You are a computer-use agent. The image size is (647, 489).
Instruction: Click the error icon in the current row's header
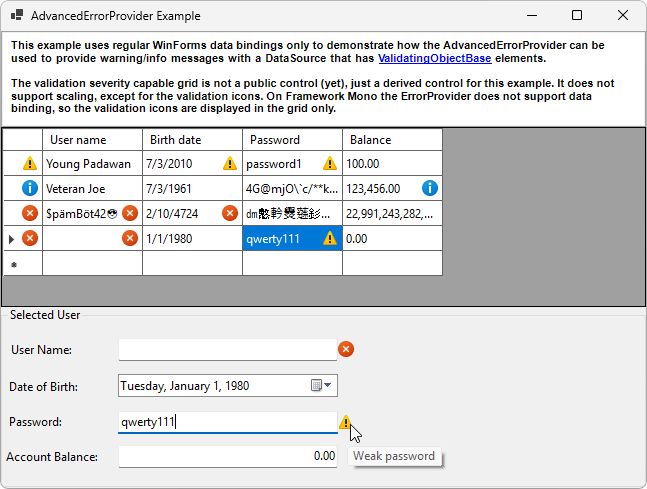[x=30, y=238]
